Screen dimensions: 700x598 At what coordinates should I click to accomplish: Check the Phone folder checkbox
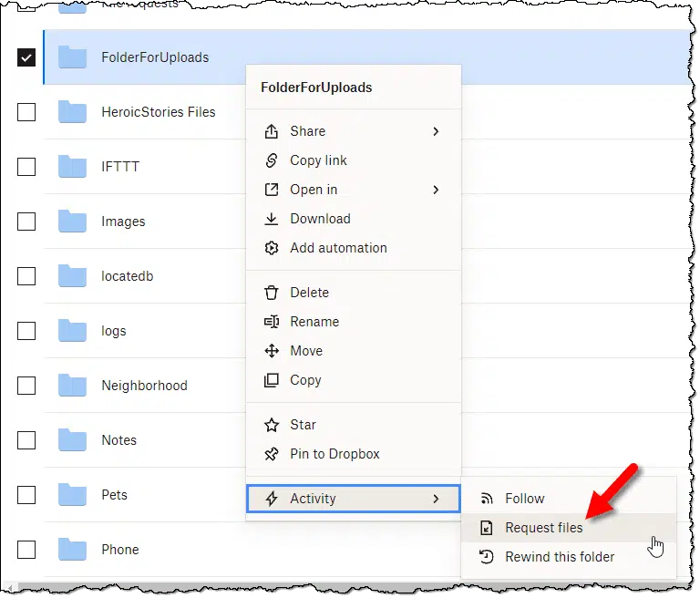tap(26, 551)
